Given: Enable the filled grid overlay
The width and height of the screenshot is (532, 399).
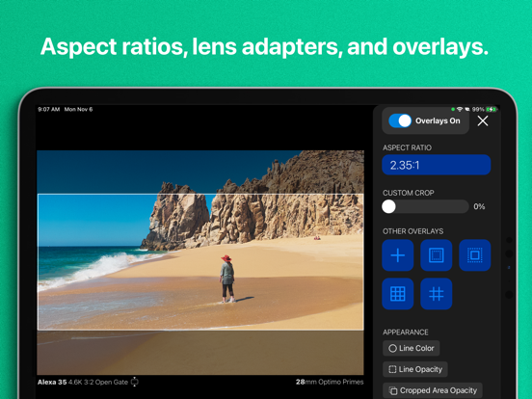Looking at the screenshot, I should [398, 294].
